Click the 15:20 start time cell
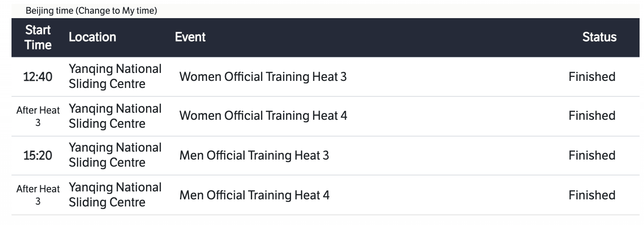The height and width of the screenshot is (225, 644). 38,156
